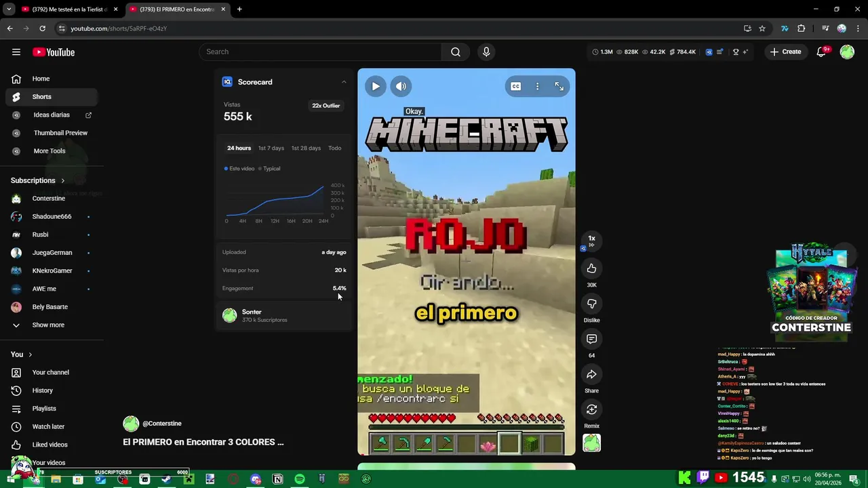Reload the page
Viewport: 868px width, 488px height.
42,28
